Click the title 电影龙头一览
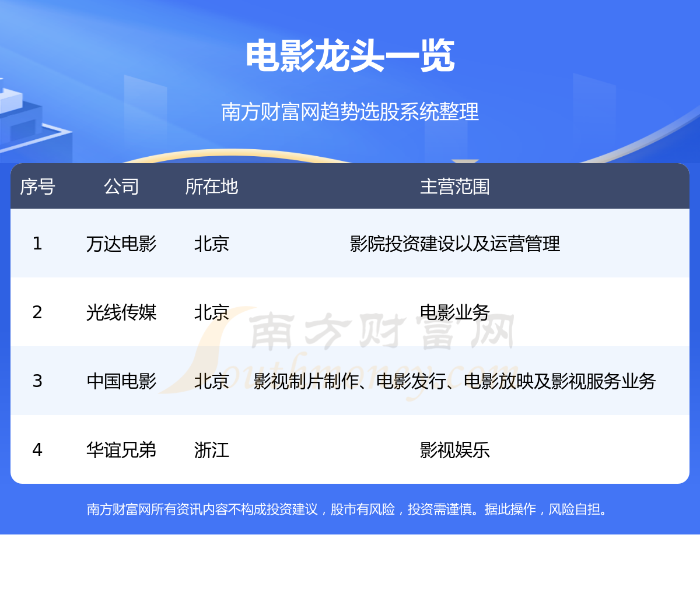Screen dimensions: 700x612 coord(350,56)
